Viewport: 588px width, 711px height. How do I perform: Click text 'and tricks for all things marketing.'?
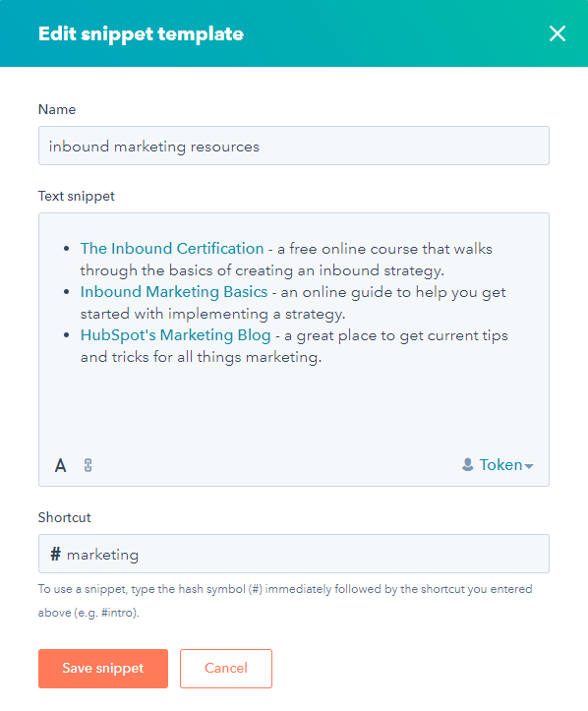201,357
